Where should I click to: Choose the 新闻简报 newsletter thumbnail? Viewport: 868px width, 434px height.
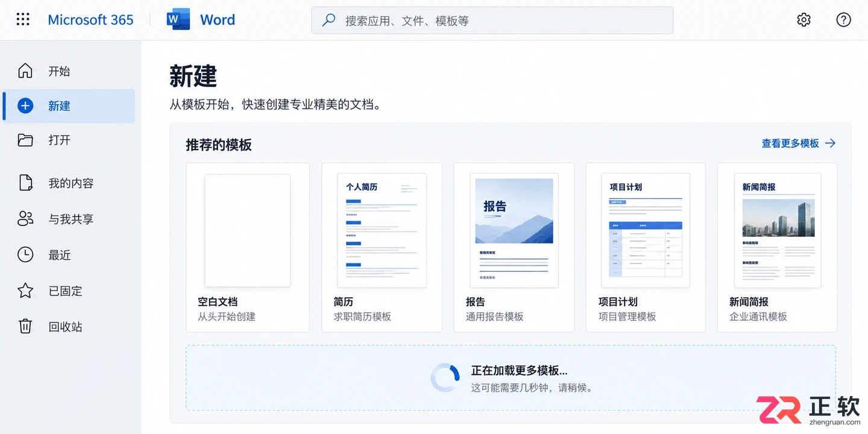coord(778,230)
